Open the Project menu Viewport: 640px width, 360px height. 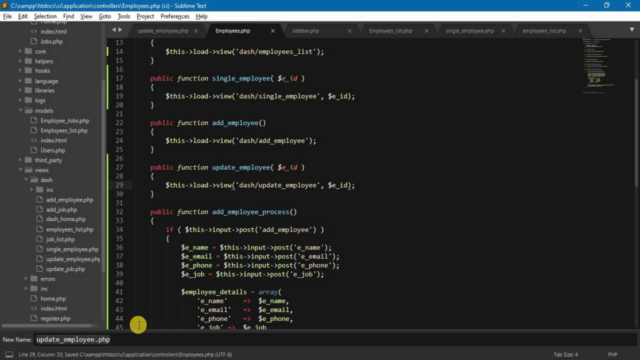click(x=145, y=16)
